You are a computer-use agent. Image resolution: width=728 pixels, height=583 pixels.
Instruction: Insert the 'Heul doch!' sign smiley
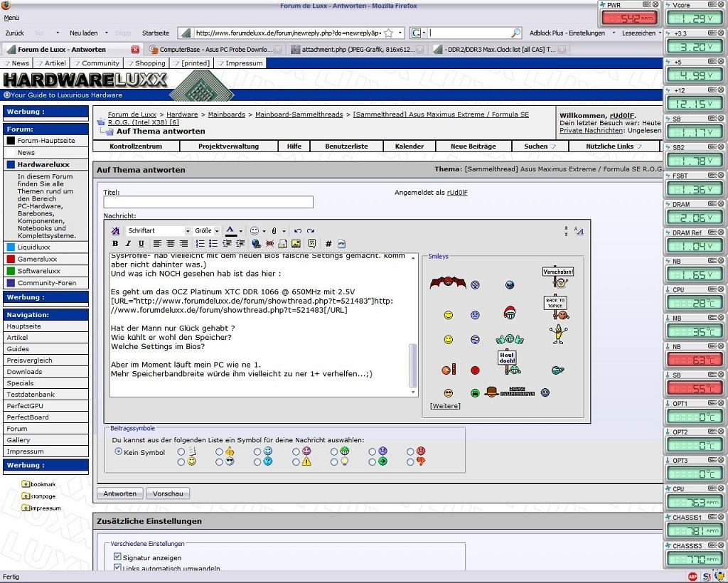(x=508, y=363)
